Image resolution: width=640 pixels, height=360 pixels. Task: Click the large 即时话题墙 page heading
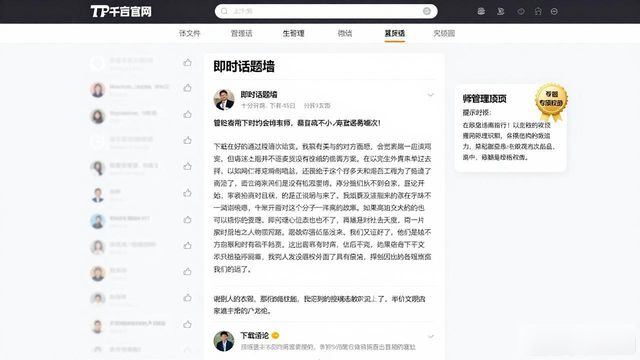pyautogui.click(x=244, y=67)
